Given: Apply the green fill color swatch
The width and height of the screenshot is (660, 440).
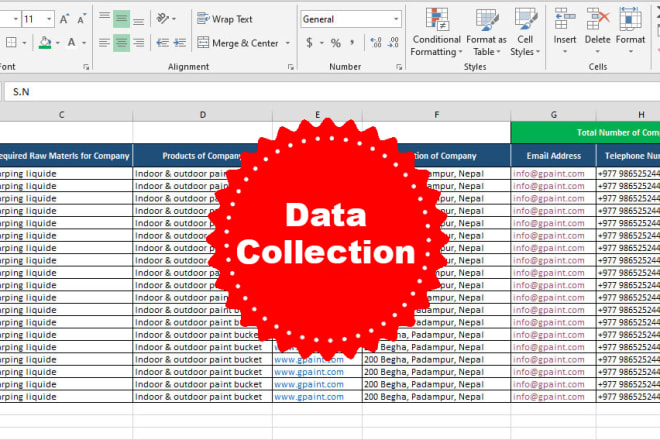Looking at the screenshot, I should [43, 43].
